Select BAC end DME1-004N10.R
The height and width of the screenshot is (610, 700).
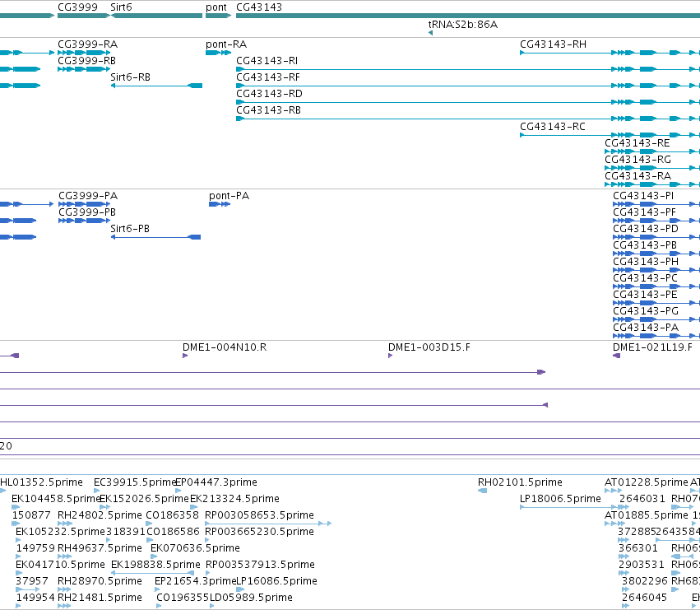[225, 347]
